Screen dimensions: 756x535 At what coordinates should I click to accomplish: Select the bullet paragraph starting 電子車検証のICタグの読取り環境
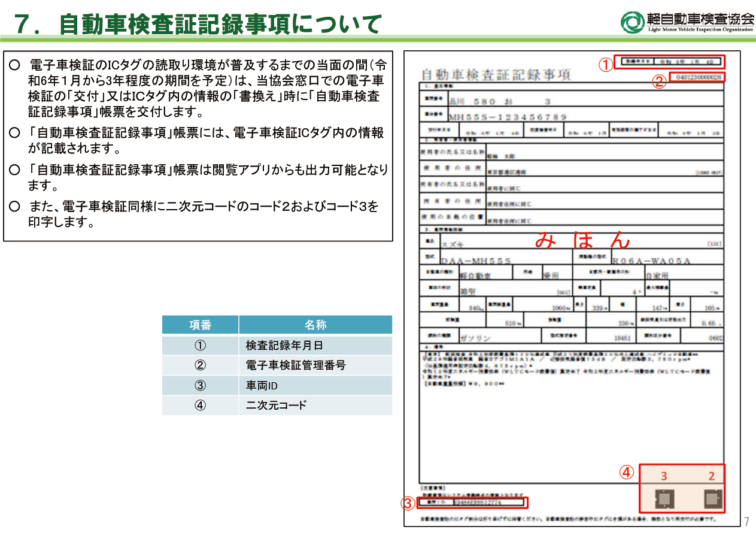coord(198,88)
